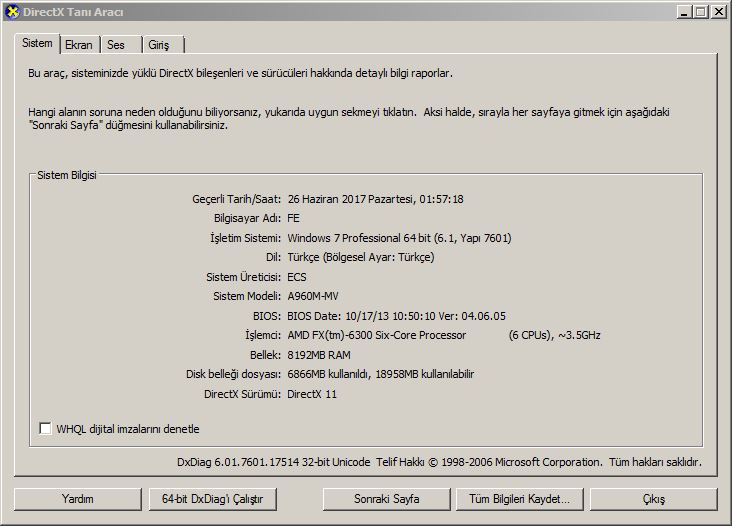Click the Bellek label
The image size is (732, 526).
tap(265, 355)
